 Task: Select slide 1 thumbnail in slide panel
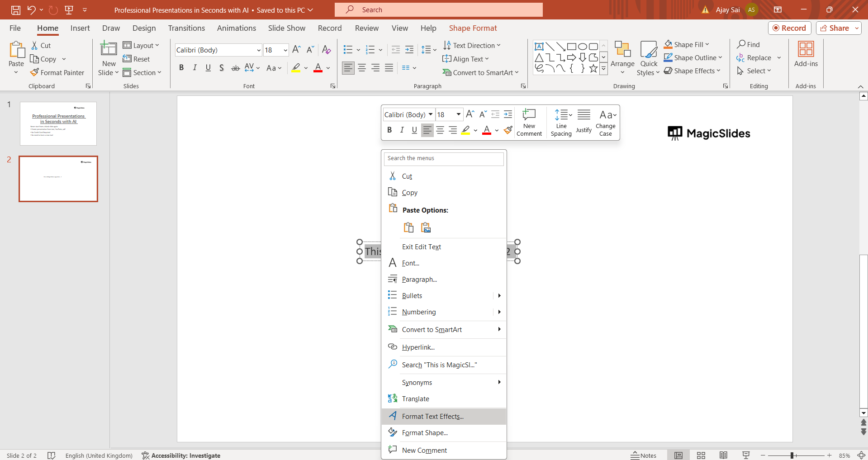point(58,123)
